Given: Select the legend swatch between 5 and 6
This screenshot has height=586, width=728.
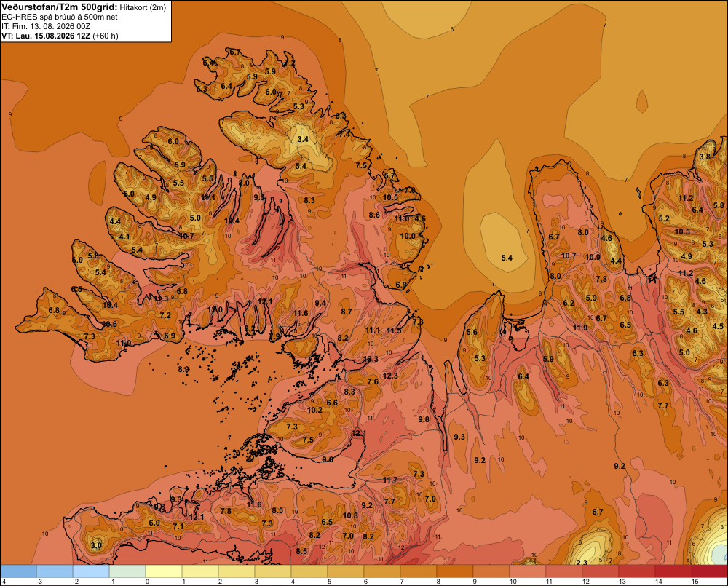Looking at the screenshot, I should click(x=346, y=571).
